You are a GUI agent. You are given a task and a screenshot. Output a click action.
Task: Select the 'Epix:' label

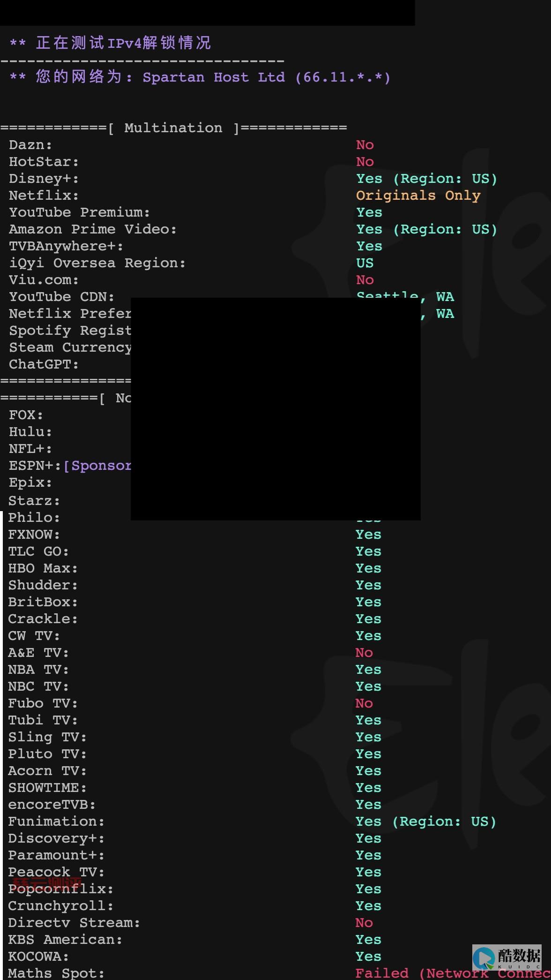coord(30,482)
